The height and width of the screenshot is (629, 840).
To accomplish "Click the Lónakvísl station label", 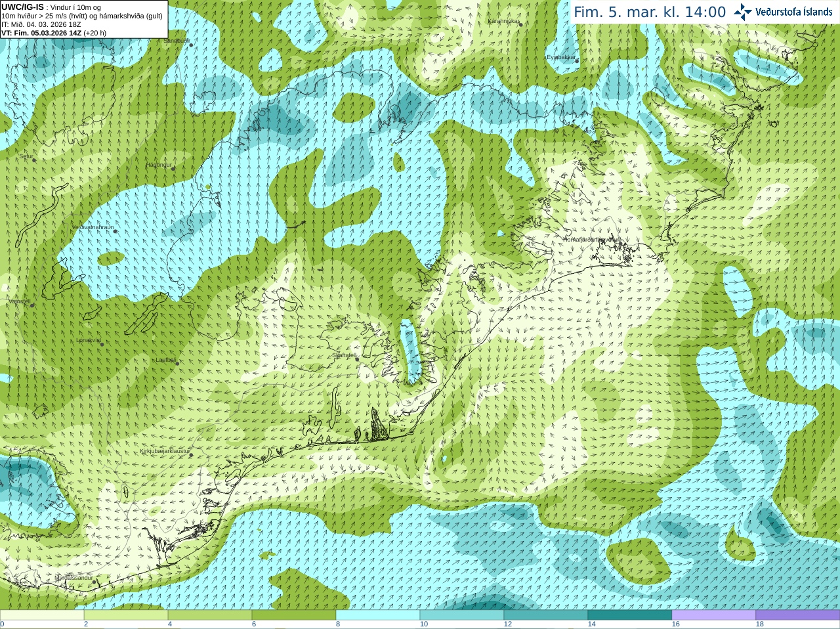I will click(x=89, y=340).
